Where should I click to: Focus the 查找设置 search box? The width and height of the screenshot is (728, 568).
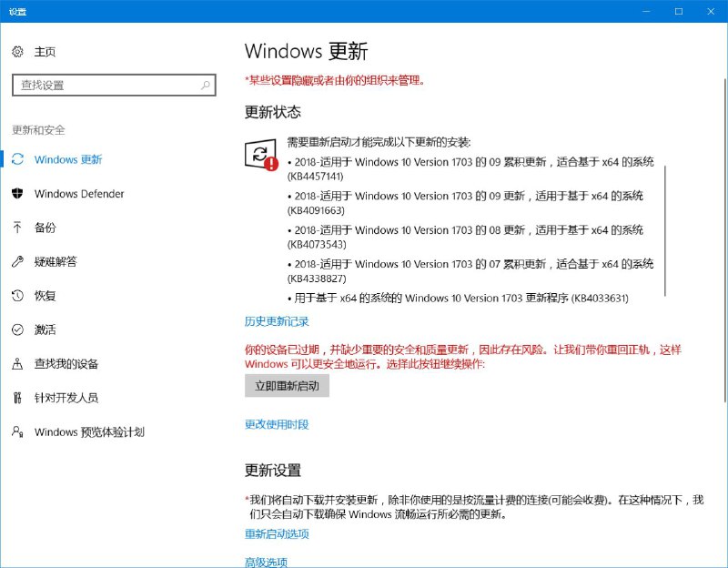coord(115,85)
